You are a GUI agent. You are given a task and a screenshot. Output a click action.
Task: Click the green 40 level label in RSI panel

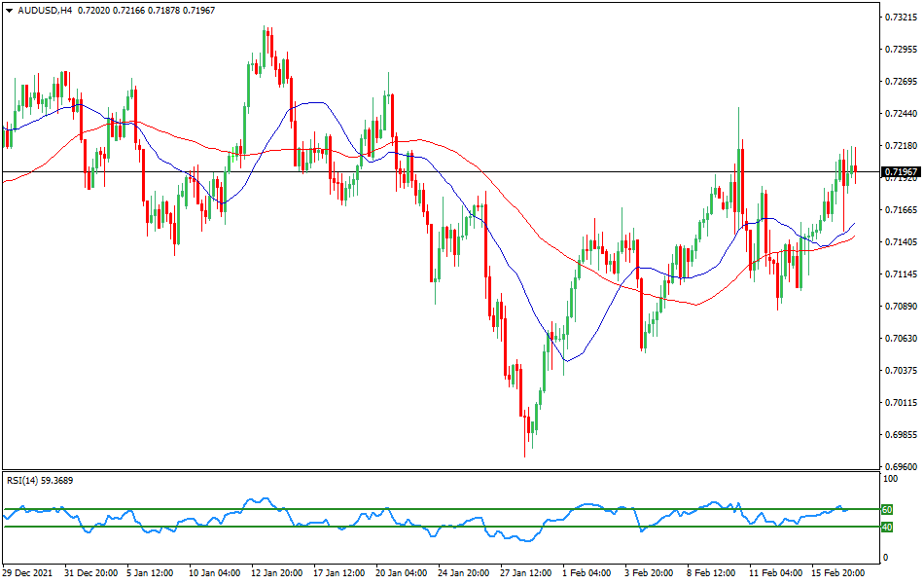click(x=887, y=527)
